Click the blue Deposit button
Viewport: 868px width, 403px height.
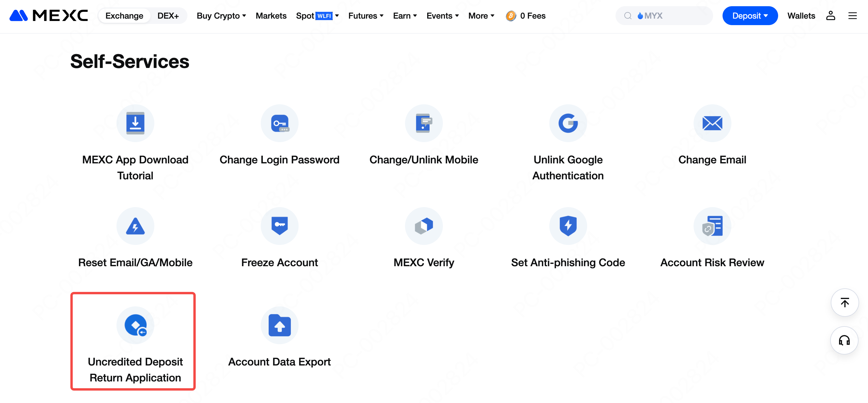[750, 16]
